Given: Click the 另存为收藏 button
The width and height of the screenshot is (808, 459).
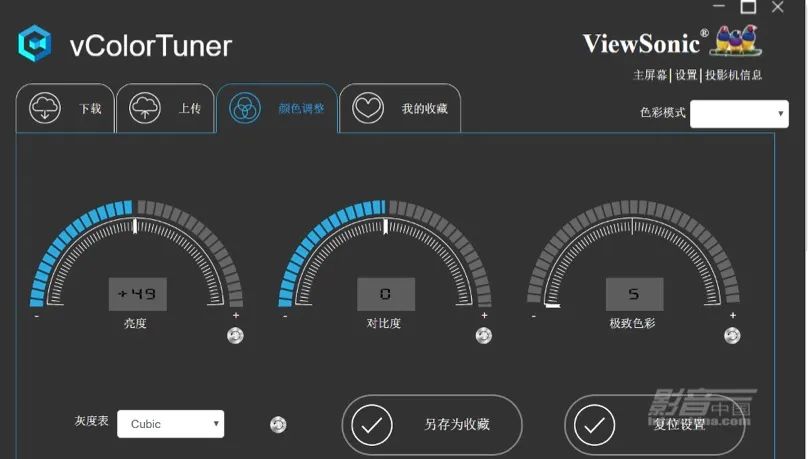Looking at the screenshot, I should pyautogui.click(x=432, y=425).
